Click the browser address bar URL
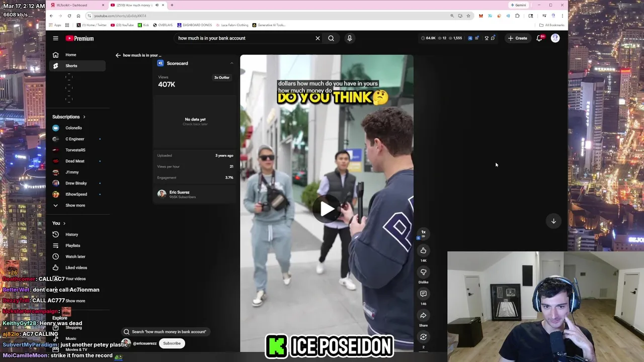Viewport: 644px width, 362px height. pos(120,16)
